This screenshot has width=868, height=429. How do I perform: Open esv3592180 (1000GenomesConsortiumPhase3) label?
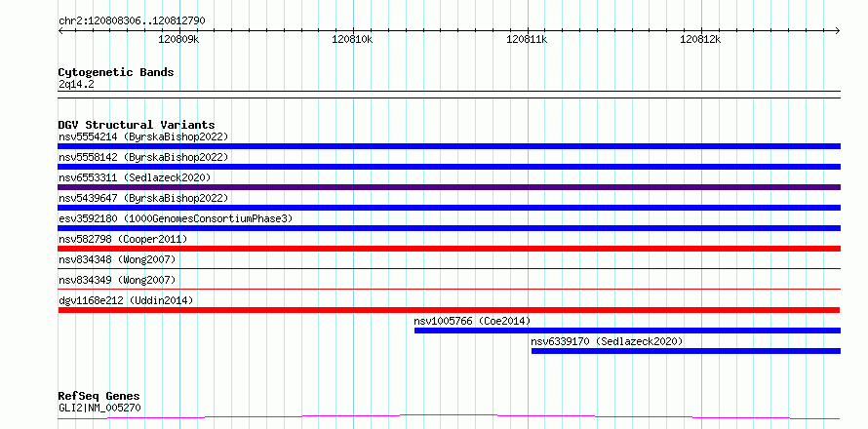point(176,218)
